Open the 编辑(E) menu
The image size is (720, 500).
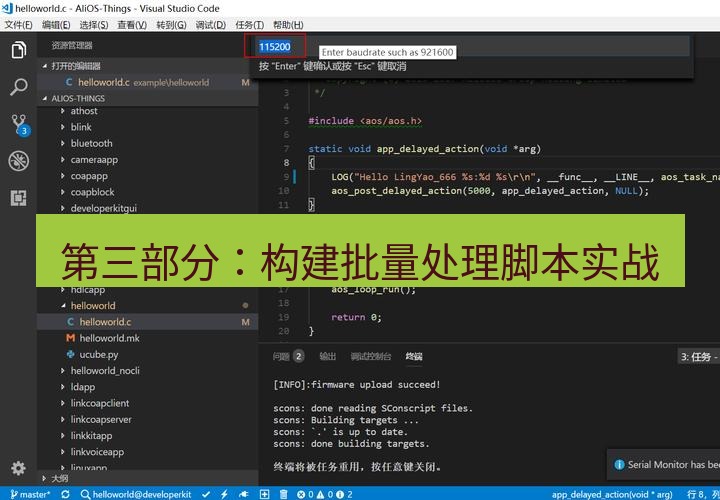pos(56,25)
